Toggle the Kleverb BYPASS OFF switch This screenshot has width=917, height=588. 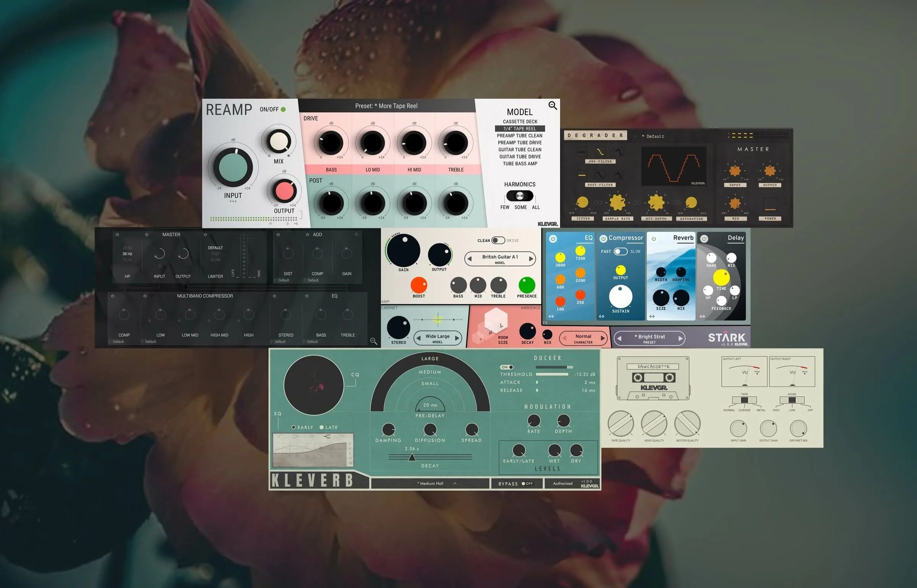(527, 484)
